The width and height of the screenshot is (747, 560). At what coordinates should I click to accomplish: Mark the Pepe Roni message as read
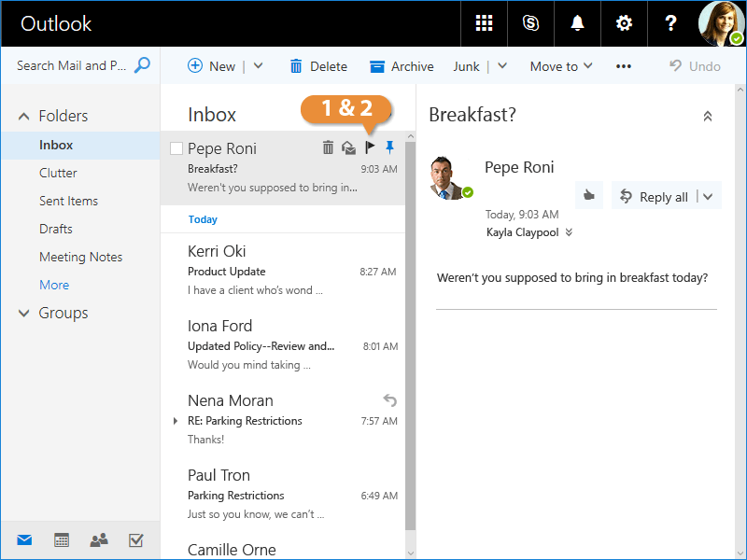[348, 147]
